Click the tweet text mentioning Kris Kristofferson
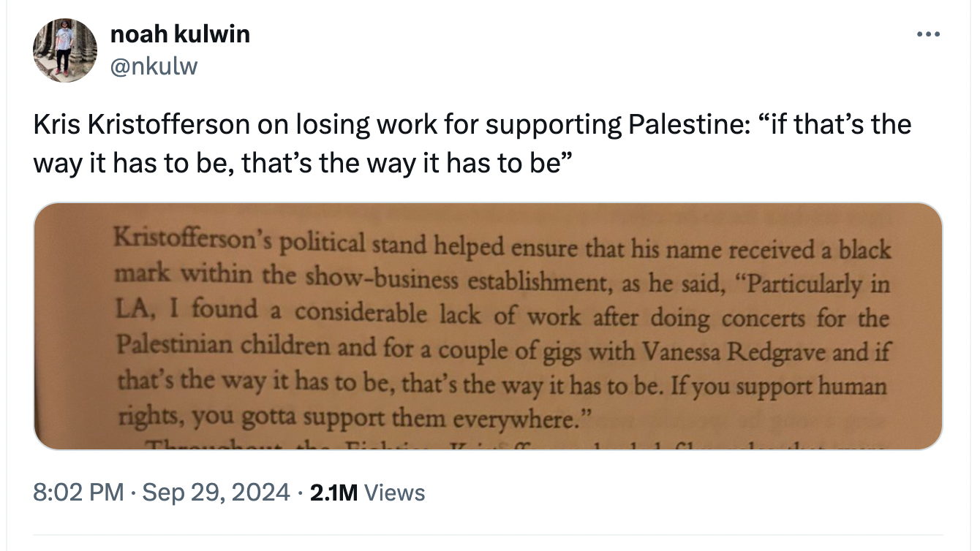 (x=472, y=142)
